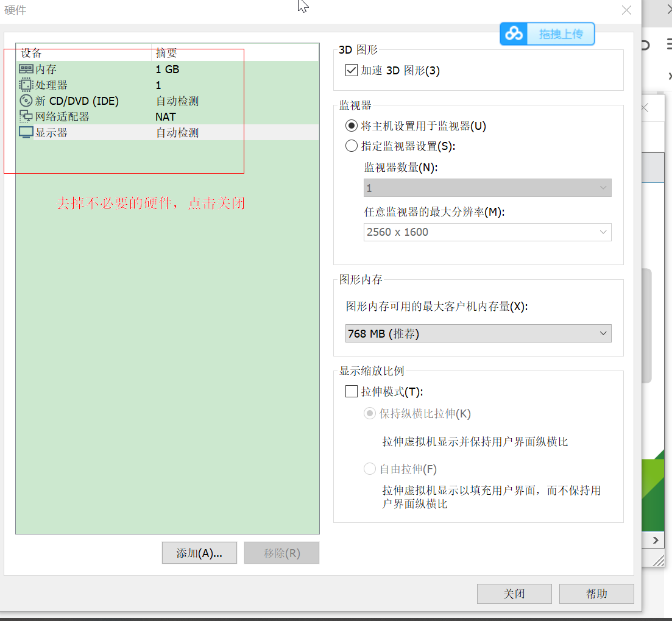This screenshot has height=621, width=672.
Task: Click the network adapter (网络适配器) icon
Action: tap(26, 116)
